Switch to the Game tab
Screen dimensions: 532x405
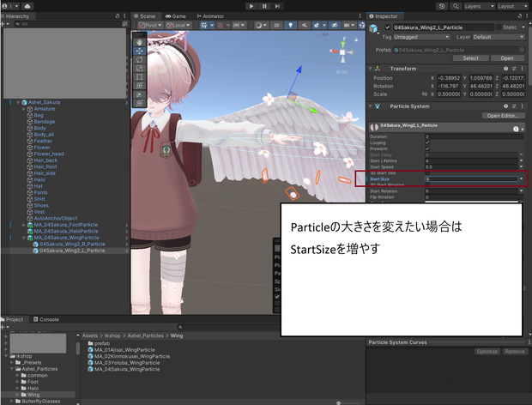tap(176, 16)
